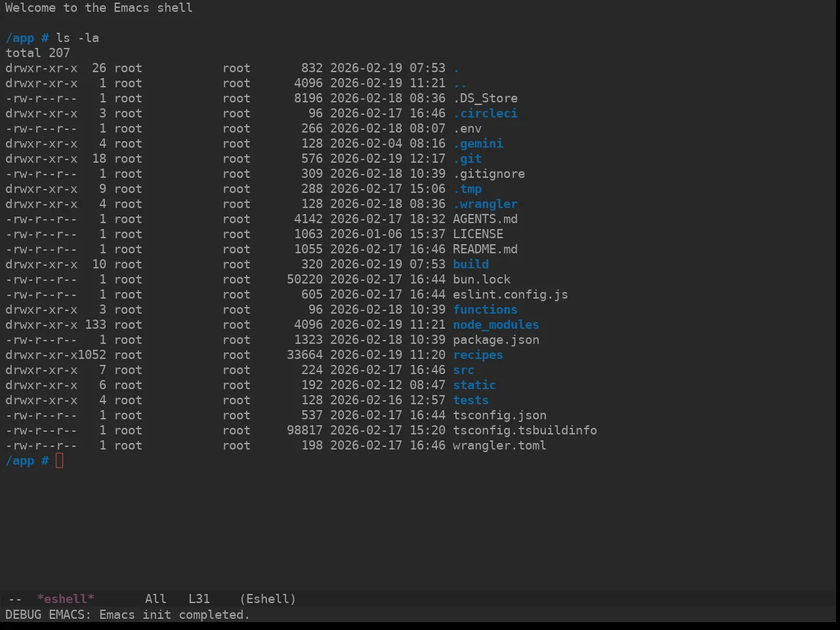840x630 pixels.
Task: Click the echo area message 'Emacs init completed.'
Action: click(175, 615)
